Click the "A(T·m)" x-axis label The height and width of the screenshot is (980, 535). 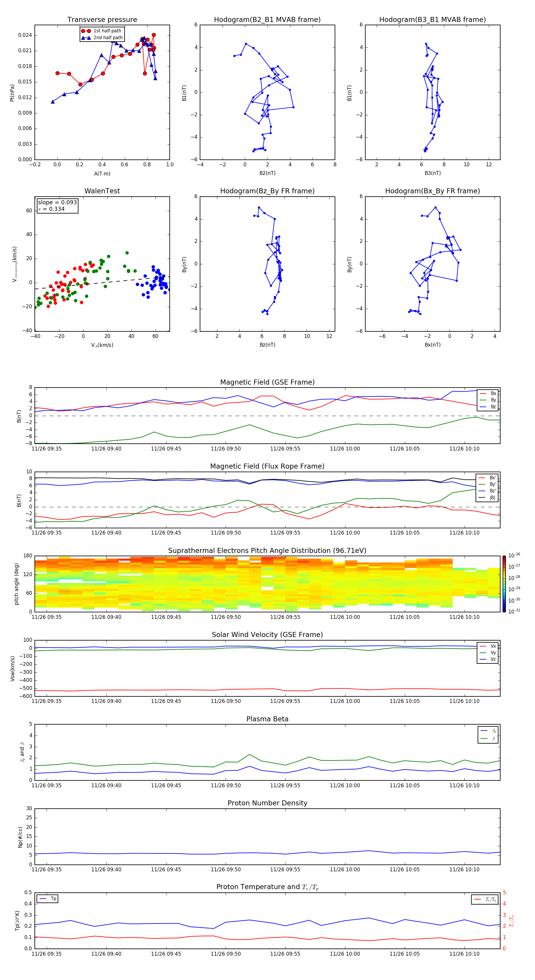coord(102,174)
